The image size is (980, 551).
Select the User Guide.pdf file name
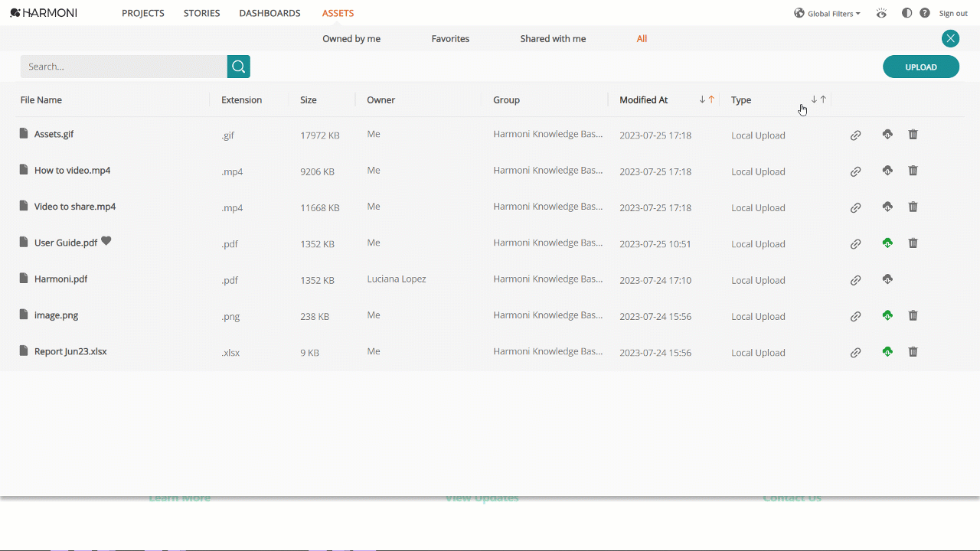66,243
